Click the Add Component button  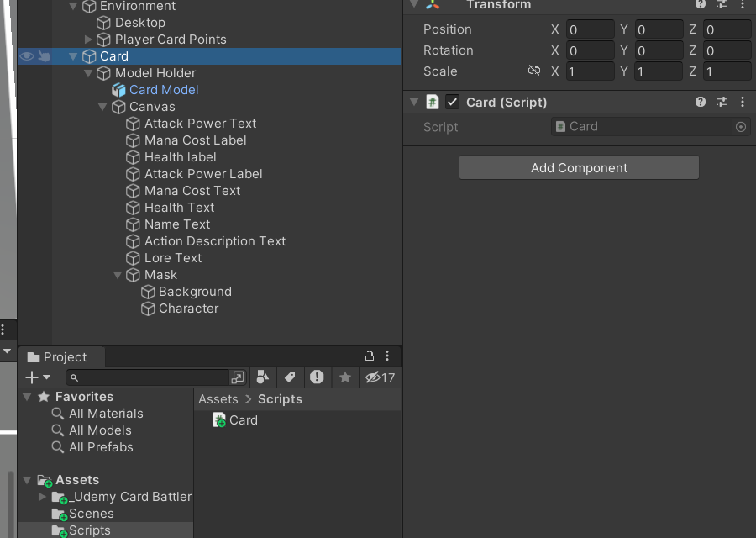pyautogui.click(x=579, y=168)
